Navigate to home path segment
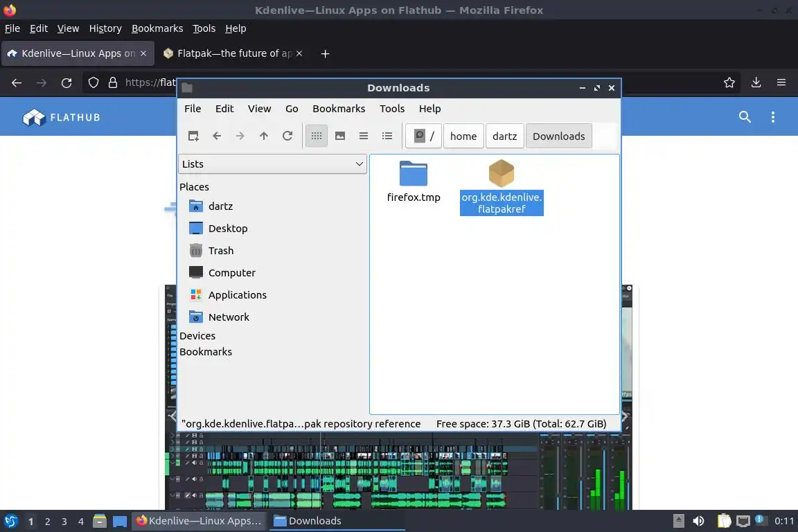 tap(463, 136)
